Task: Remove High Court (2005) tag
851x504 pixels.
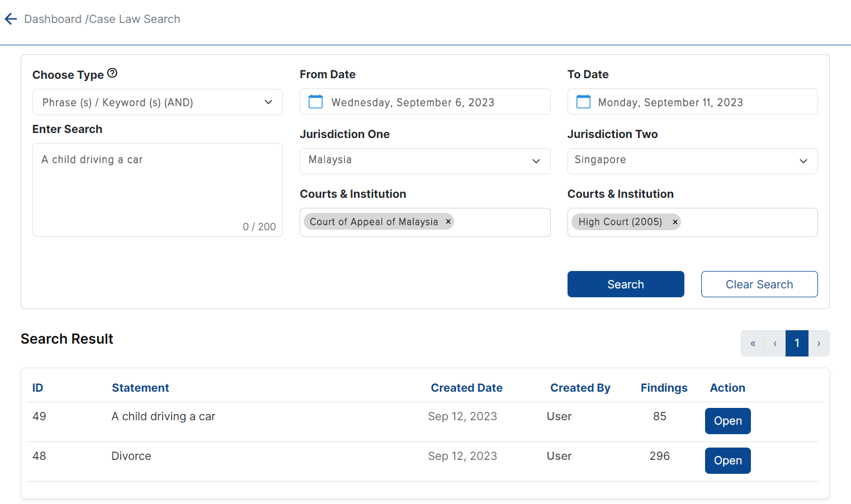Action: [x=675, y=222]
